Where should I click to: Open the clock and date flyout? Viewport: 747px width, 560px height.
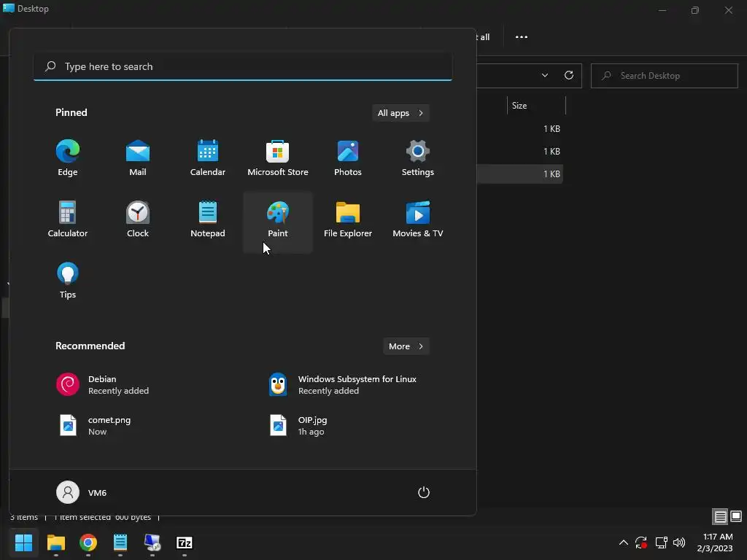(715, 542)
